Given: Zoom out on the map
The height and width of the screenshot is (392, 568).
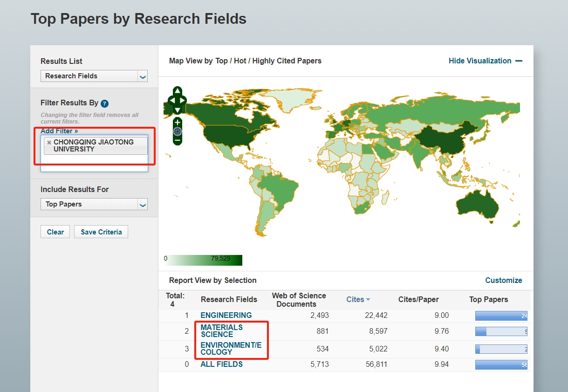Looking at the screenshot, I should (x=178, y=140).
